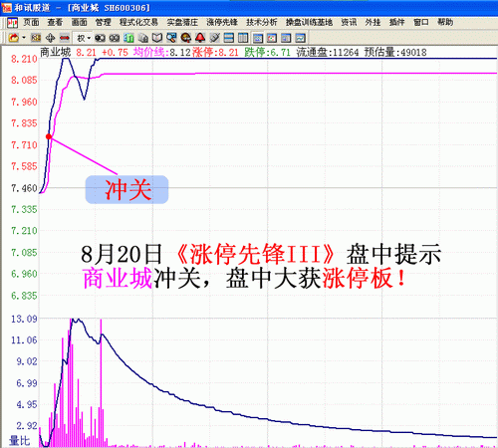The width and height of the screenshot is (498, 448).
Task: Click the 预估量:49018 value
Action: point(395,52)
